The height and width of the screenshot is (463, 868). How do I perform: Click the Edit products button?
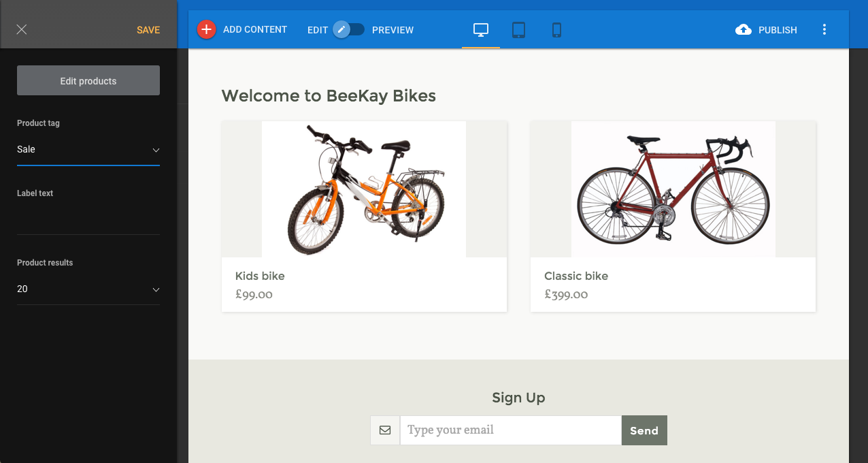[x=88, y=80]
